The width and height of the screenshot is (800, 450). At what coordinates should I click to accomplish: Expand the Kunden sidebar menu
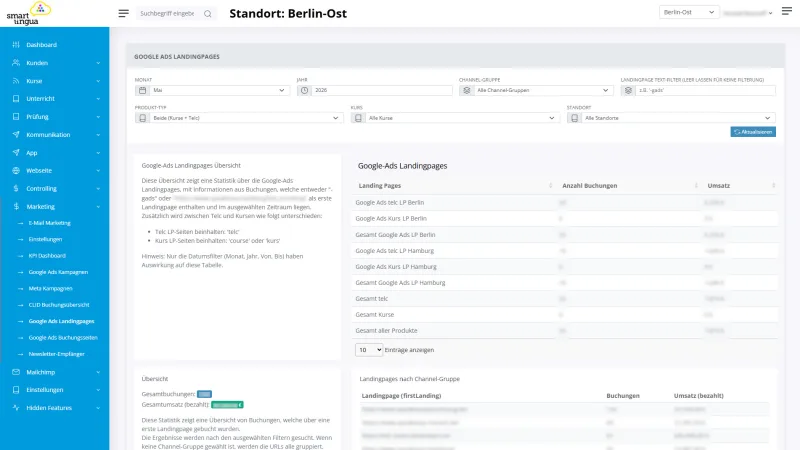[x=55, y=63]
